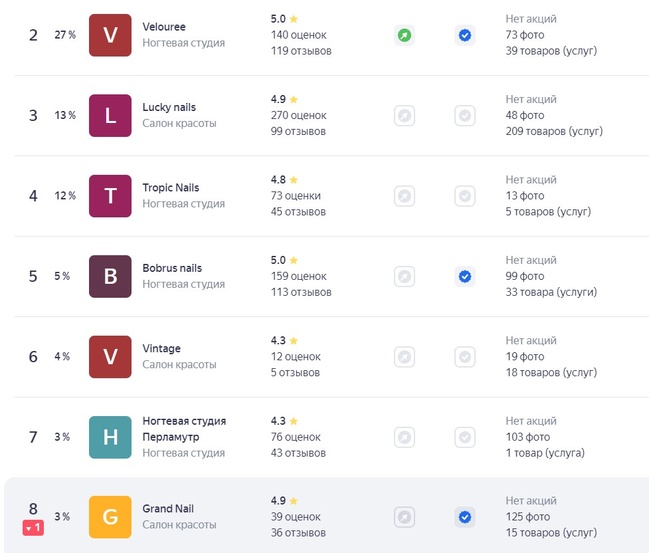649x553 pixels.
Task: Click the 4.9 star rating of Grand Nail
Action: click(x=284, y=500)
